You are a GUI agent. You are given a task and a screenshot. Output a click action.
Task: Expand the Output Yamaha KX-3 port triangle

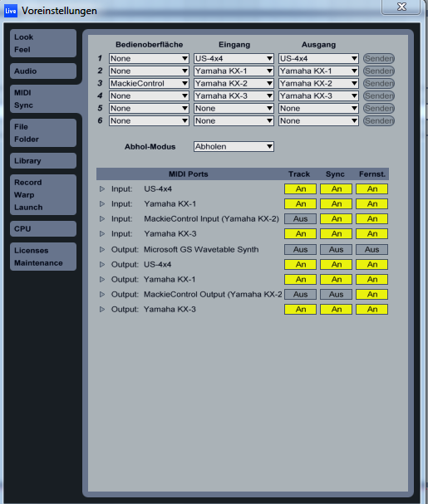pyautogui.click(x=102, y=309)
